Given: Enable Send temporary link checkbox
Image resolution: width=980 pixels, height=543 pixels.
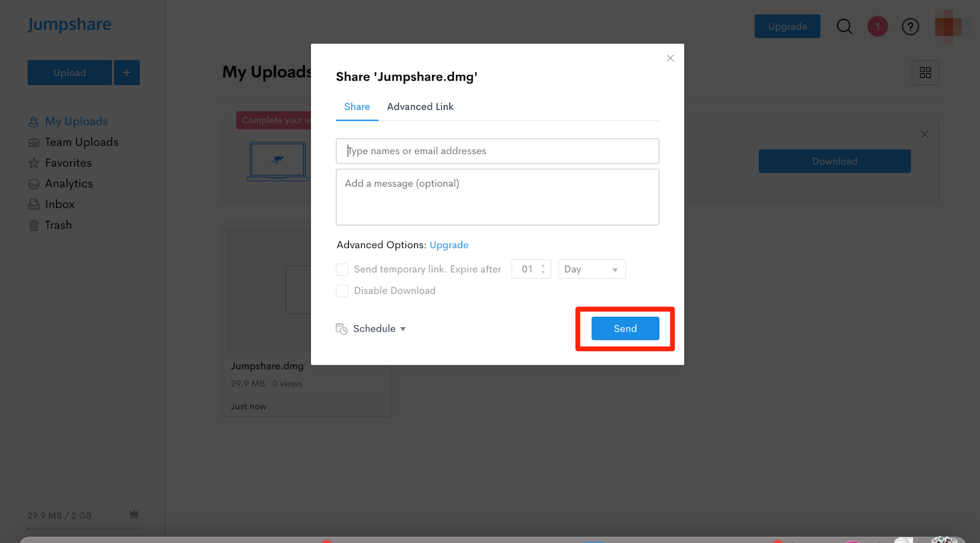Looking at the screenshot, I should 342,269.
